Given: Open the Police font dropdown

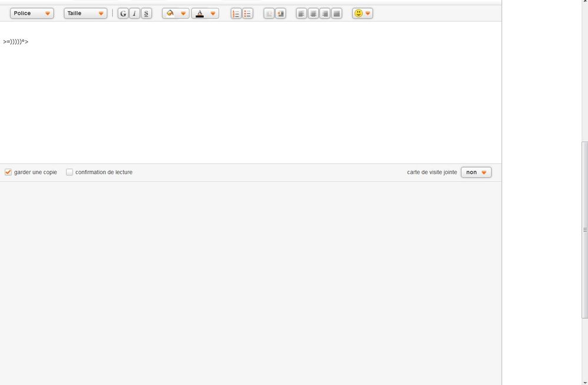Looking at the screenshot, I should point(32,14).
